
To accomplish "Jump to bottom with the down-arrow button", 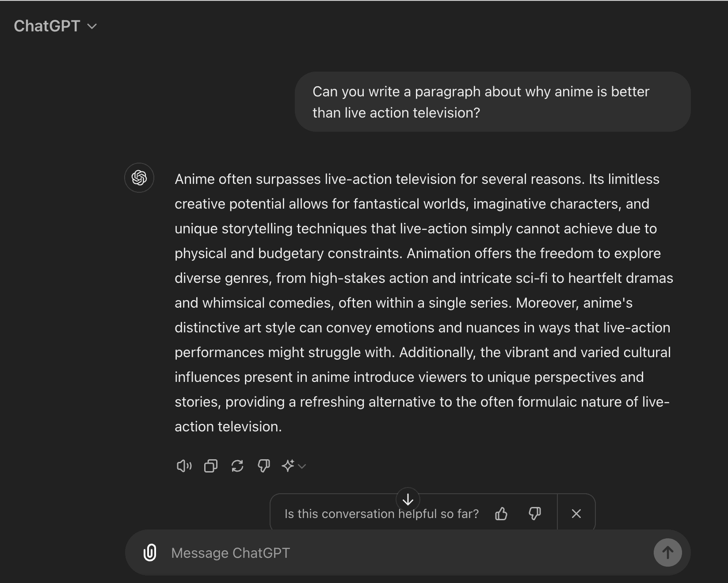I will 408,499.
